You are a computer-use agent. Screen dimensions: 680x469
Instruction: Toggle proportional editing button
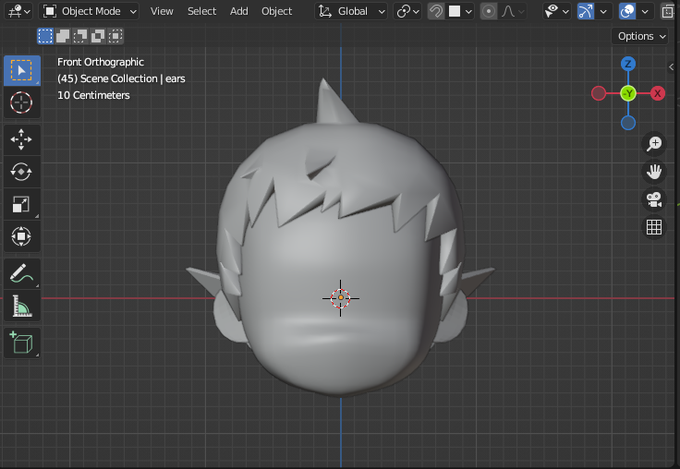coord(488,11)
